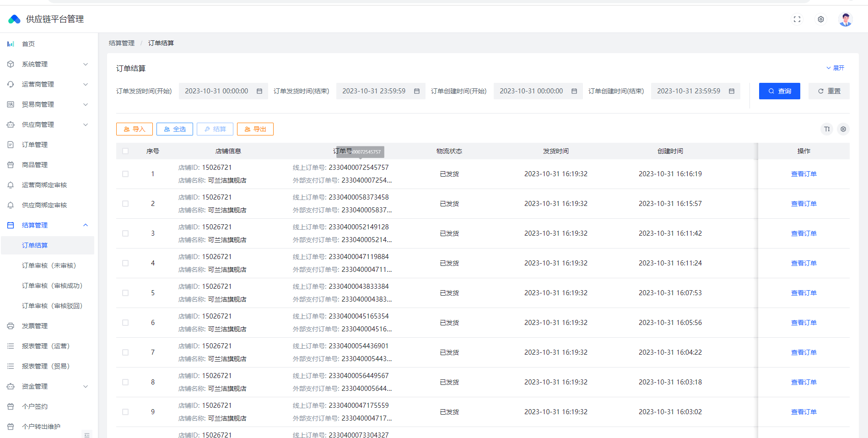This screenshot has height=438, width=868.
Task: Check the checkbox for row 5
Action: 125,293
